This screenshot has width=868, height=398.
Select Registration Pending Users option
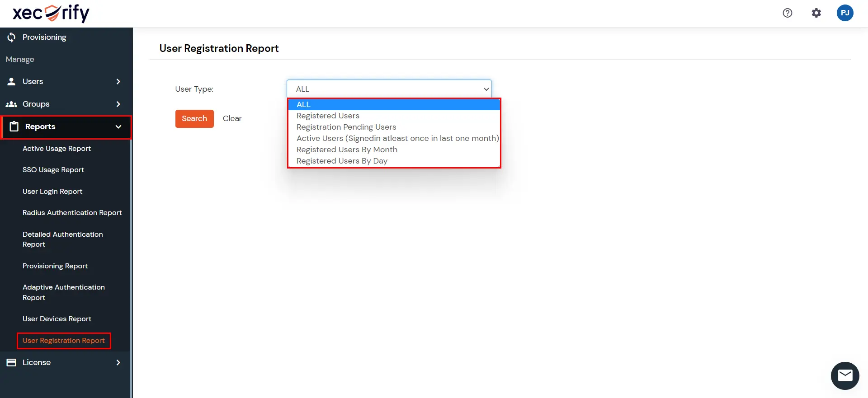pos(394,127)
